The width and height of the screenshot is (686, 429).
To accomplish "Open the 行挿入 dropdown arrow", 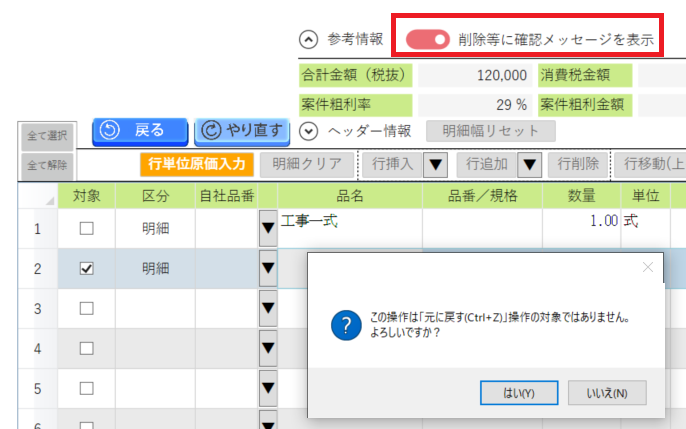I will coord(436,164).
